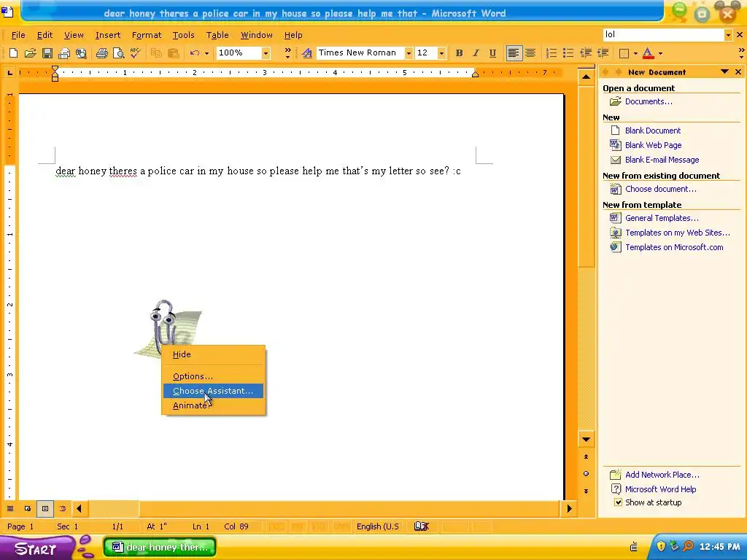Open the font color dropdown arrow
This screenshot has width=747, height=560.
pyautogui.click(x=660, y=52)
